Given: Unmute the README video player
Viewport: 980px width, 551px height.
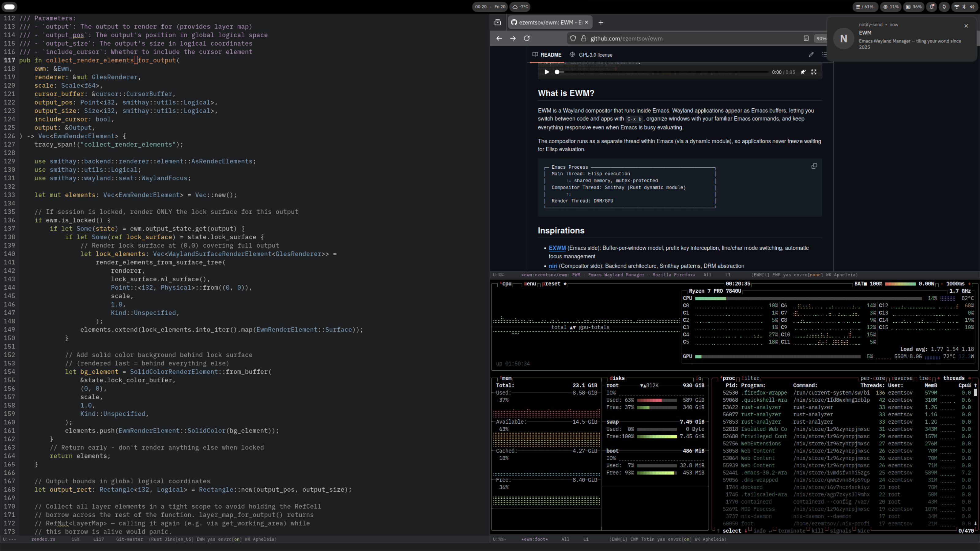Looking at the screenshot, I should click(x=803, y=72).
